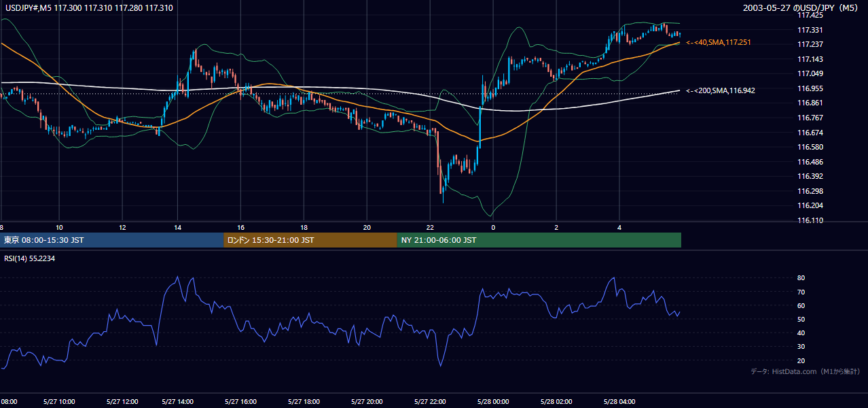Viewport: 868px width, 408px height.
Task: Click the RSI axis level 80
Action: (801, 278)
